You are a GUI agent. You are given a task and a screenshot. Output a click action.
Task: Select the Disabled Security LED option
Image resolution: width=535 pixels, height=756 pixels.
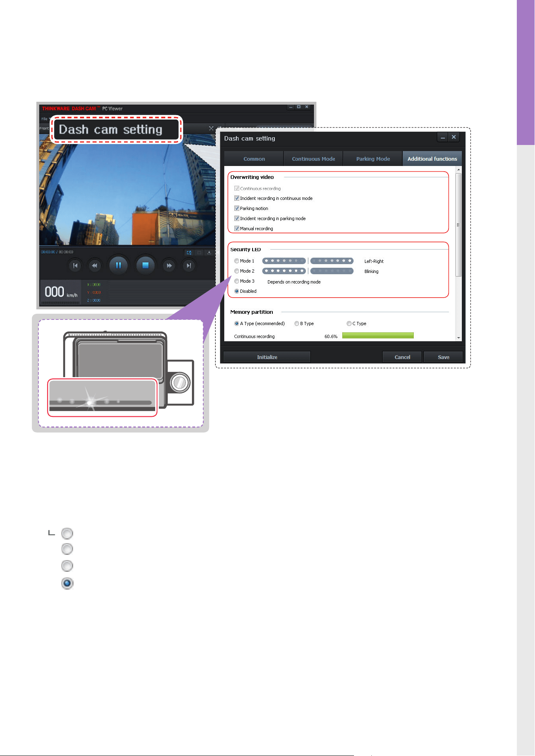237,291
